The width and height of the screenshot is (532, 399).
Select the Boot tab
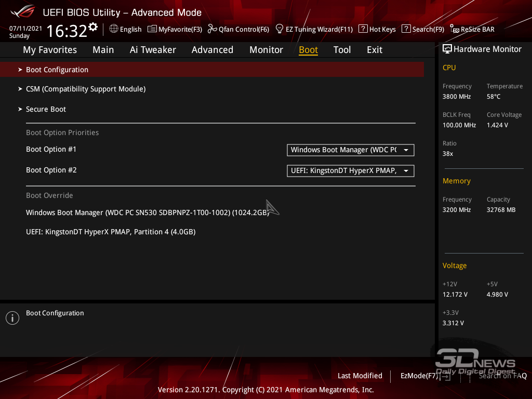309,50
